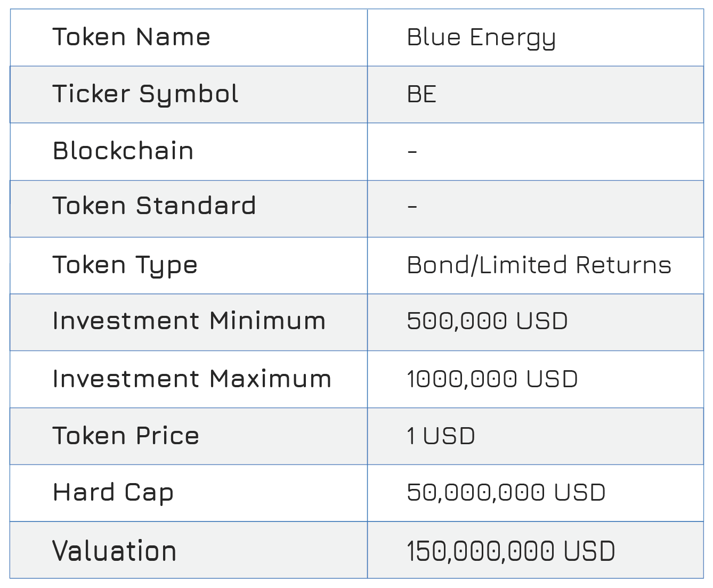Click the 150,000,000 USD valuation value
The width and height of the screenshot is (713, 588).
click(511, 551)
